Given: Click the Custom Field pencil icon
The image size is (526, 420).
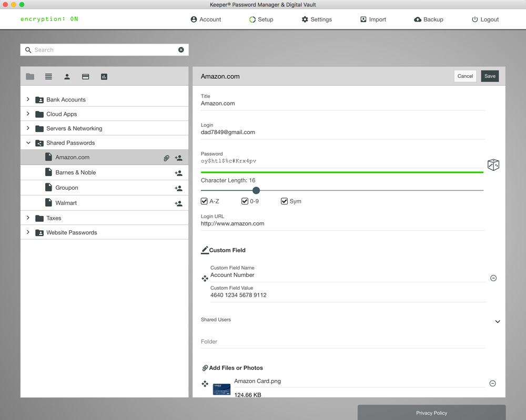Looking at the screenshot, I should (205, 250).
